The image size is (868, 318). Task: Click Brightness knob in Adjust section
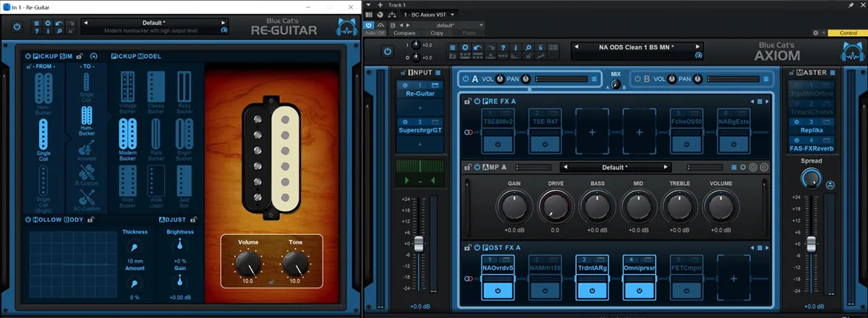(179, 246)
